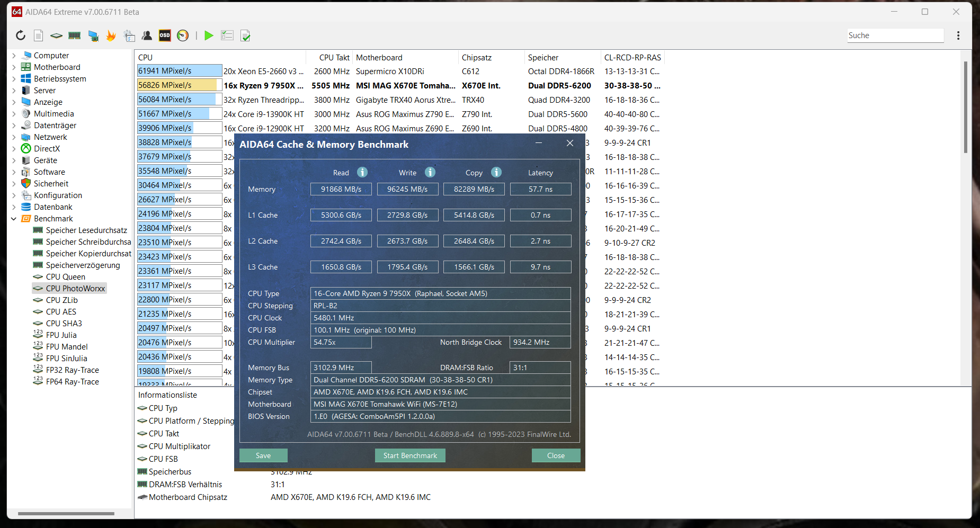Click the user silhouette toolbar icon
This screenshot has height=528, width=980.
[147, 35]
